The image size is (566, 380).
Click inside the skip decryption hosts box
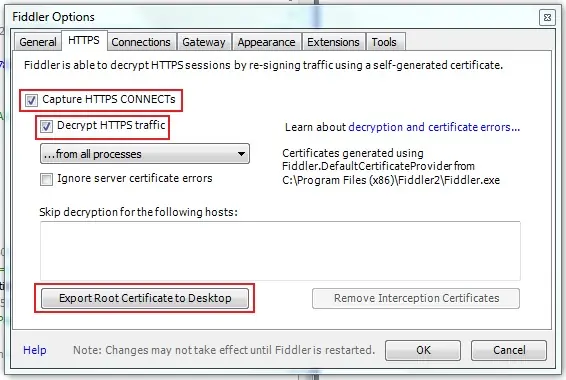click(280, 251)
